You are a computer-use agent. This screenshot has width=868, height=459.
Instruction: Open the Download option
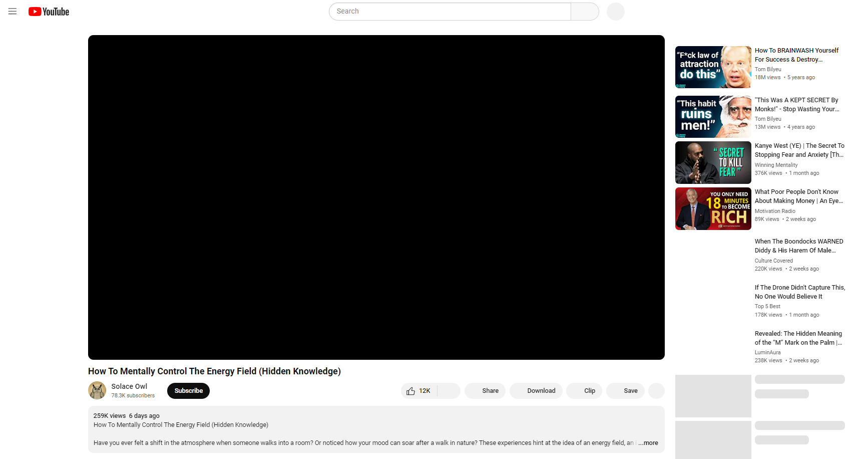click(536, 391)
